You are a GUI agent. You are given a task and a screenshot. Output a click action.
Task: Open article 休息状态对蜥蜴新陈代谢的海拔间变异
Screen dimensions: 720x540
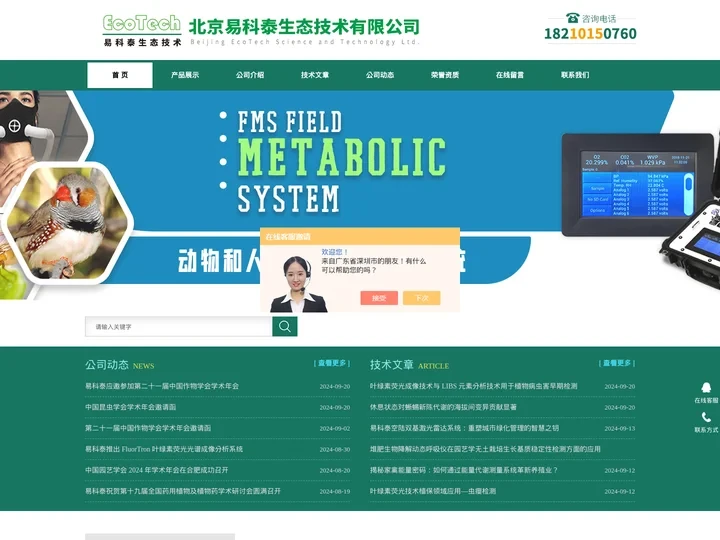(443, 407)
